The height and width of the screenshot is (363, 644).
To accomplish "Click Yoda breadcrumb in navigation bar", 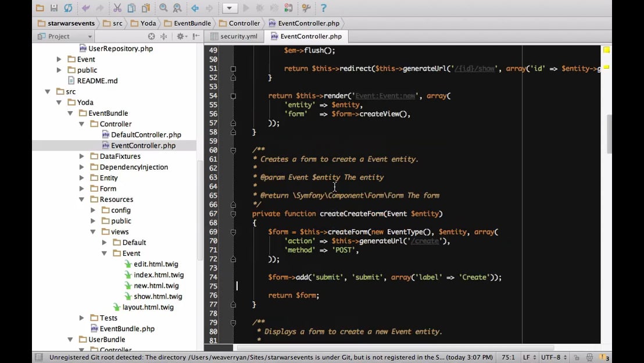I will point(144,23).
